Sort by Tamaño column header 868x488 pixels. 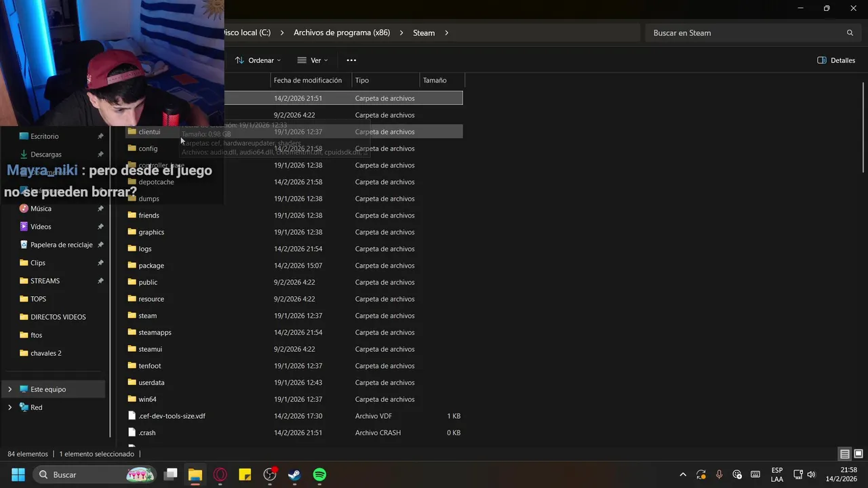click(442, 80)
